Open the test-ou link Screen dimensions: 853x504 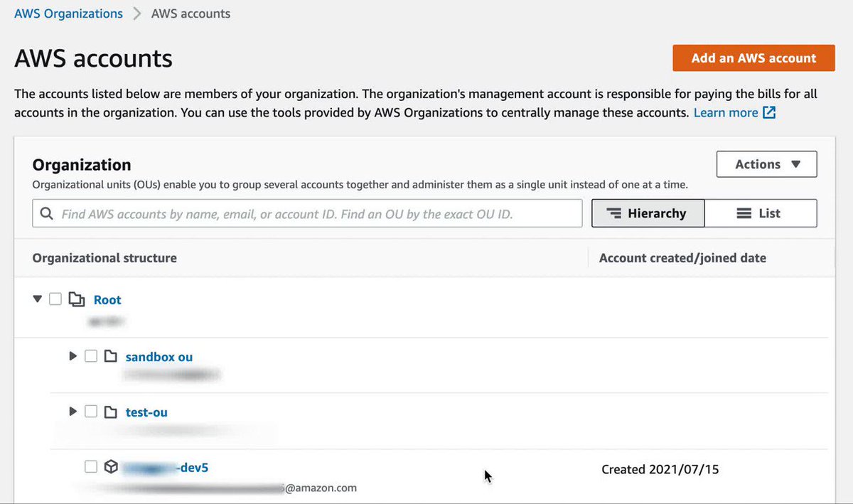pyautogui.click(x=146, y=412)
